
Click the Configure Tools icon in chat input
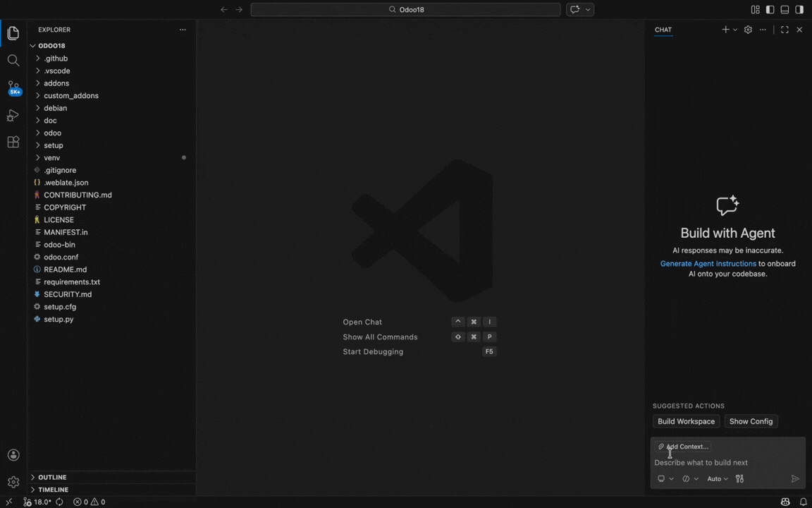click(739, 478)
